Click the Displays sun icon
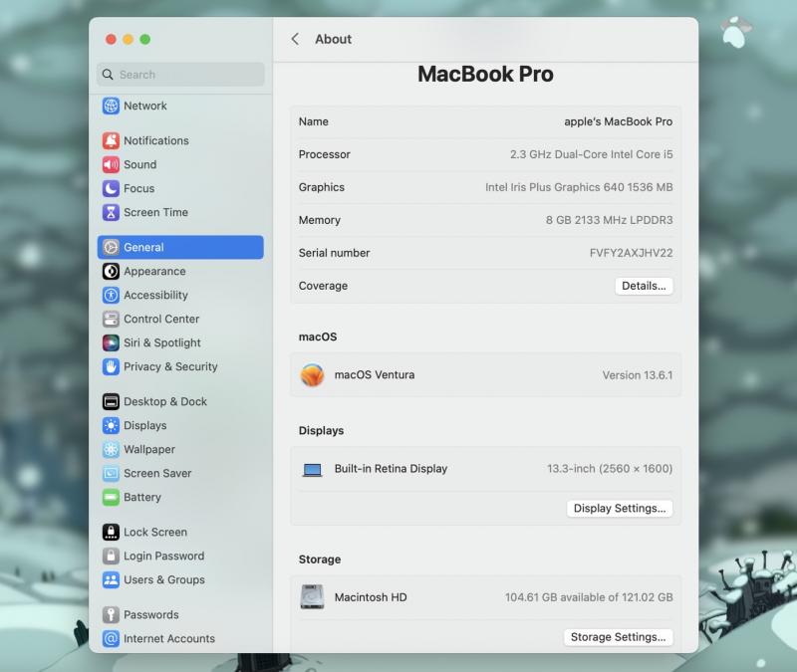The width and height of the screenshot is (797, 672). click(111, 426)
